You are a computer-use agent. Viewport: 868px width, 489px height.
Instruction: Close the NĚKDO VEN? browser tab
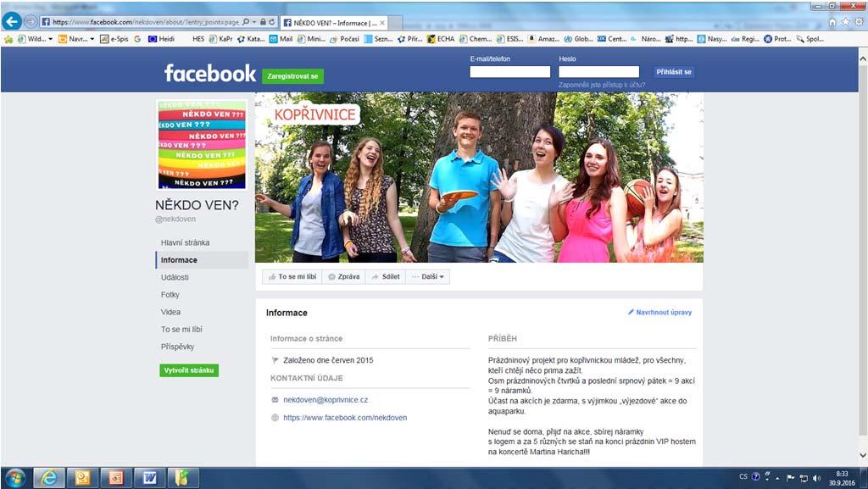click(x=382, y=23)
